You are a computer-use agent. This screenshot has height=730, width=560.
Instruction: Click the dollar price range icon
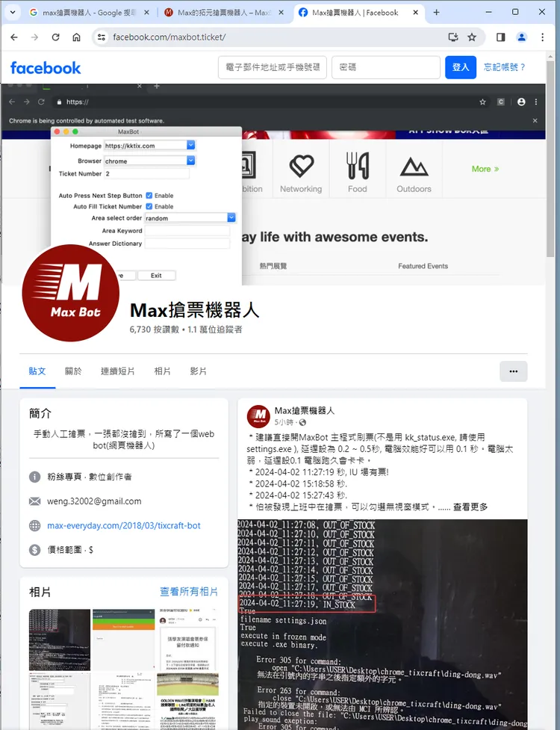coord(35,550)
